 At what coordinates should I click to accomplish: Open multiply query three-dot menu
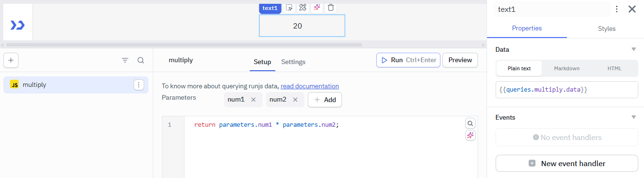point(138,85)
